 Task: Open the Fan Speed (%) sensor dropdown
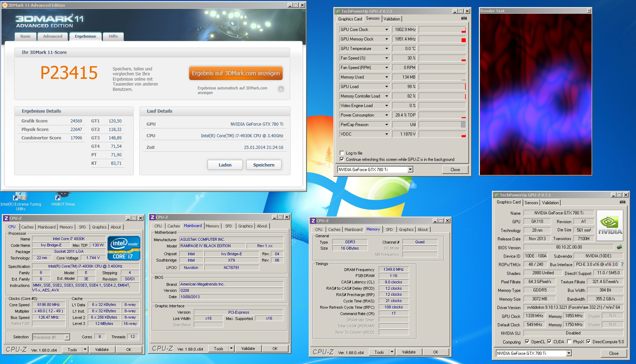pos(387,58)
